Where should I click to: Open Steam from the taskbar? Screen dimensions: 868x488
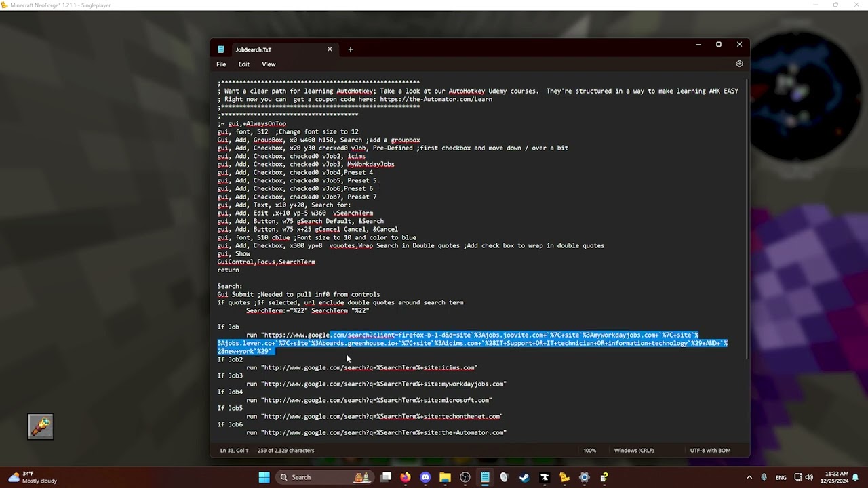pos(524,477)
